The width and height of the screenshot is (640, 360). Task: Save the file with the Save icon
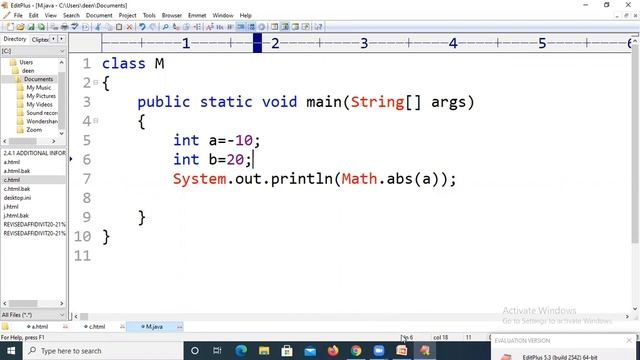coord(31,27)
